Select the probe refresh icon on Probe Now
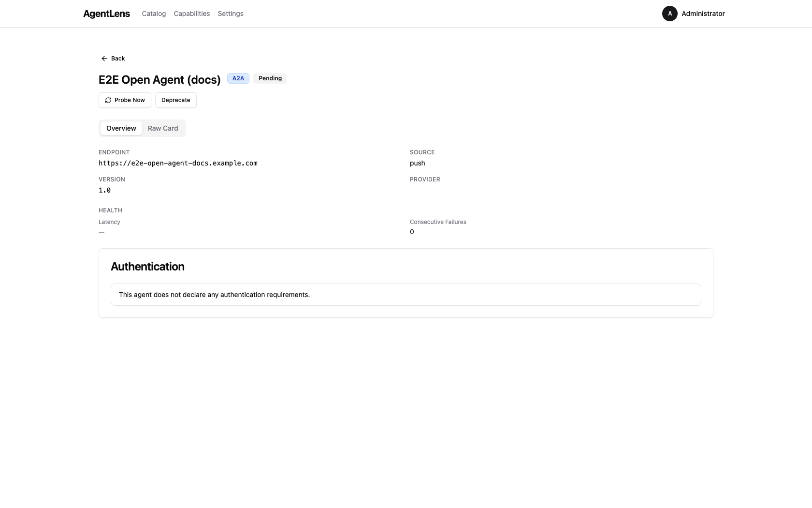The height and width of the screenshot is (508, 812). [108, 100]
